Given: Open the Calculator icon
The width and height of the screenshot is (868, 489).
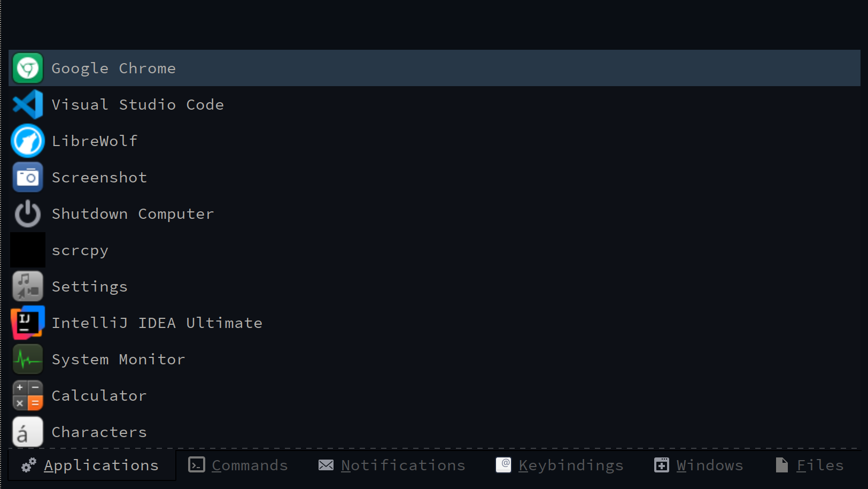Looking at the screenshot, I should pyautogui.click(x=28, y=395).
